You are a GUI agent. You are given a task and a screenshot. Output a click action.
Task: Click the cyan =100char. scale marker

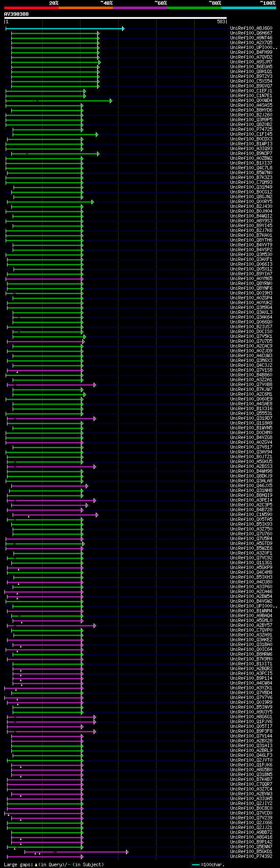point(196,864)
